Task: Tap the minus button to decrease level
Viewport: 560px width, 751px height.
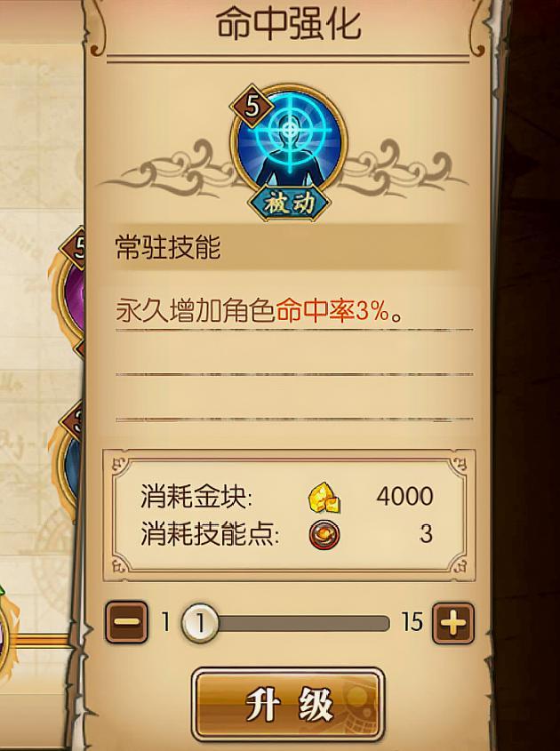Action: (x=126, y=622)
